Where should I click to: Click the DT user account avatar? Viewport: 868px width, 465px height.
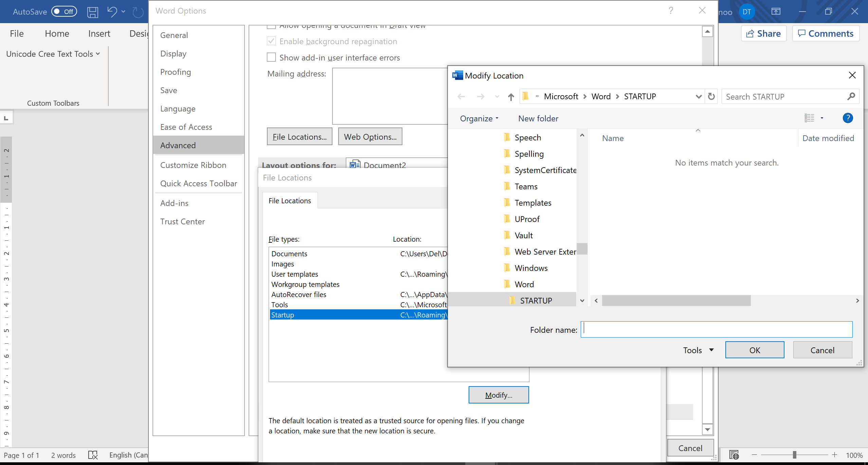click(747, 12)
